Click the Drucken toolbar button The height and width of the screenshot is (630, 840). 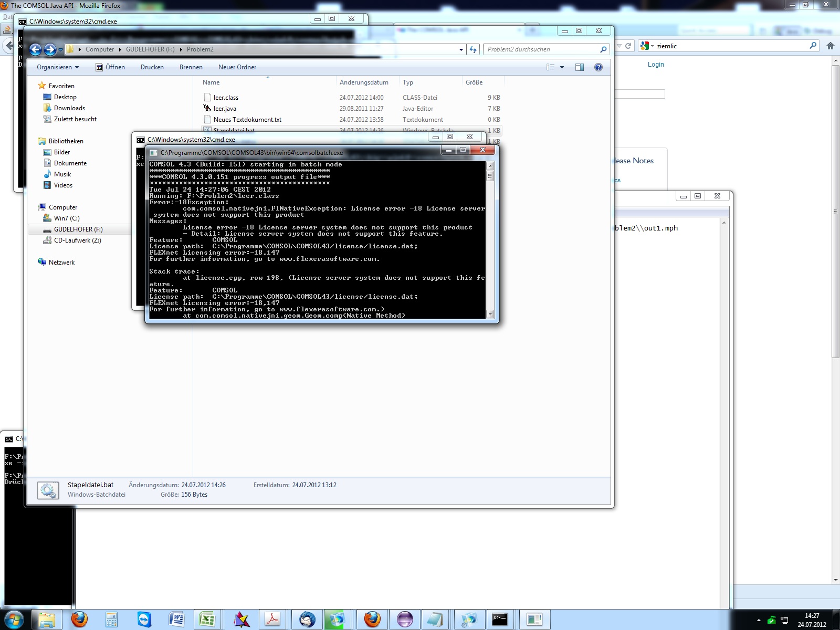click(x=152, y=67)
